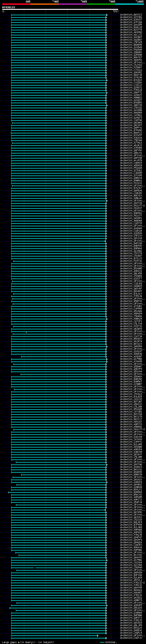Select hit label UniRef100_A5PKP9
Image resolution: width=146 pixels, height=644 pixels.
(131, 314)
